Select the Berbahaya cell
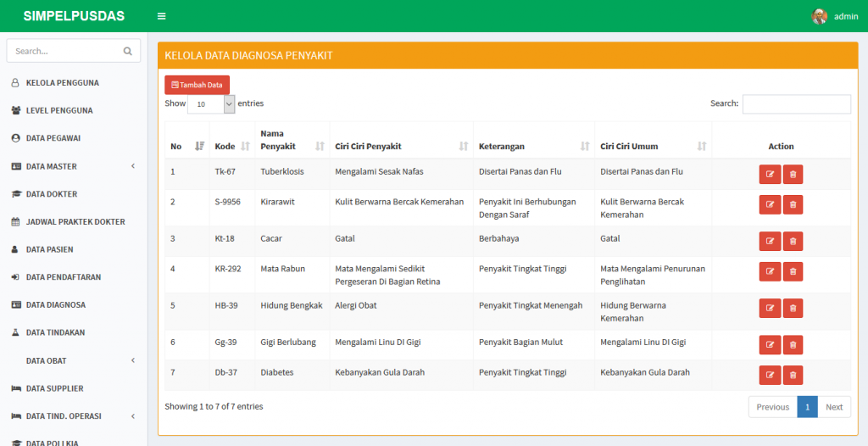The width and height of the screenshot is (868, 446). pyautogui.click(x=534, y=241)
